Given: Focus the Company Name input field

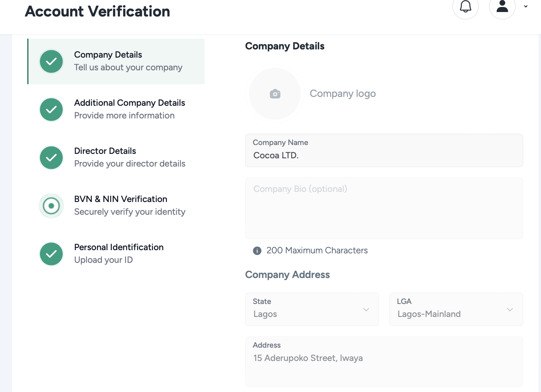Looking at the screenshot, I should pos(384,155).
